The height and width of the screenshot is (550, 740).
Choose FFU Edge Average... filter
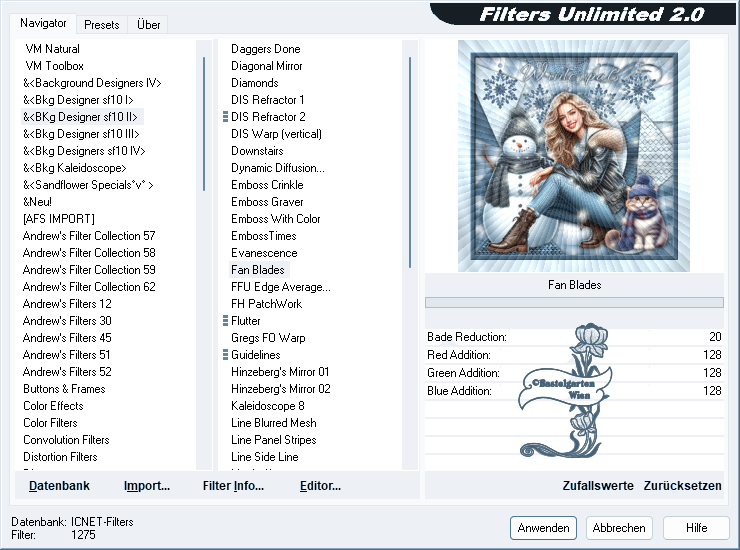click(281, 287)
